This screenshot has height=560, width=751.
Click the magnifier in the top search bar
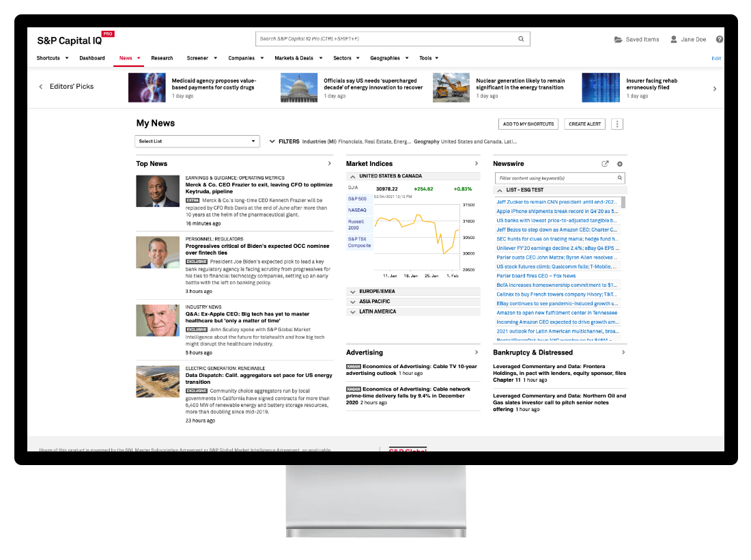pyautogui.click(x=523, y=39)
